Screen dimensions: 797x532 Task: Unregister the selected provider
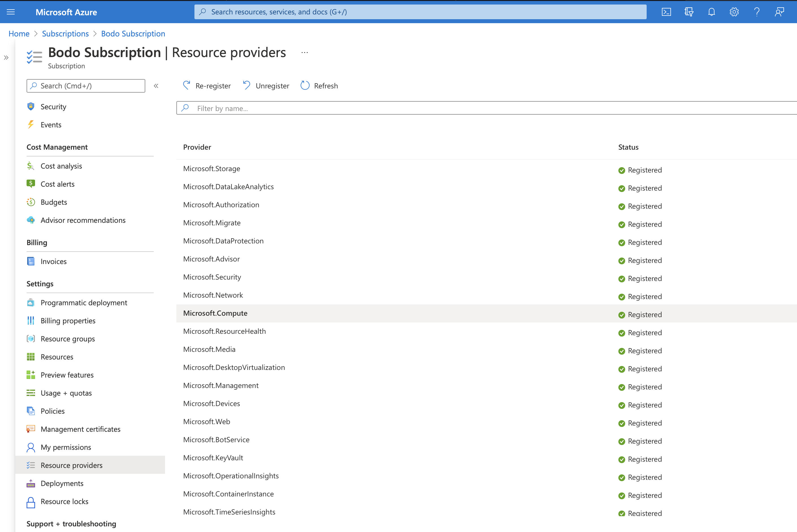266,86
